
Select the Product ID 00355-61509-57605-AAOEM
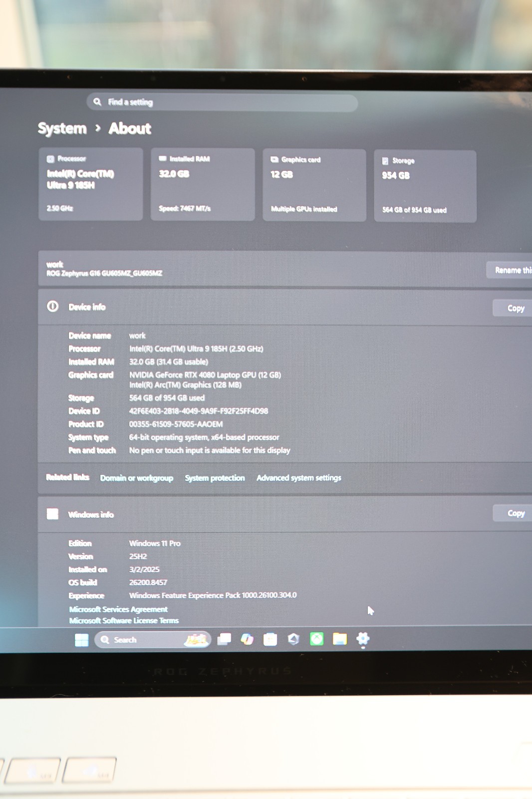[176, 424]
